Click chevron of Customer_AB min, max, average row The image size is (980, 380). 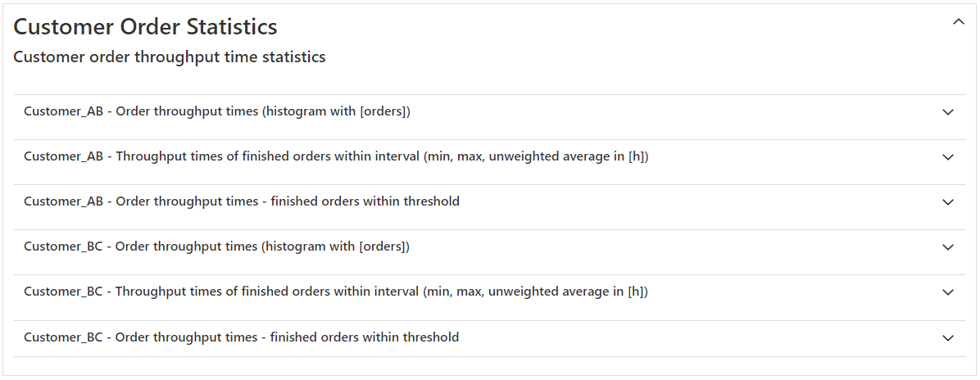(948, 157)
